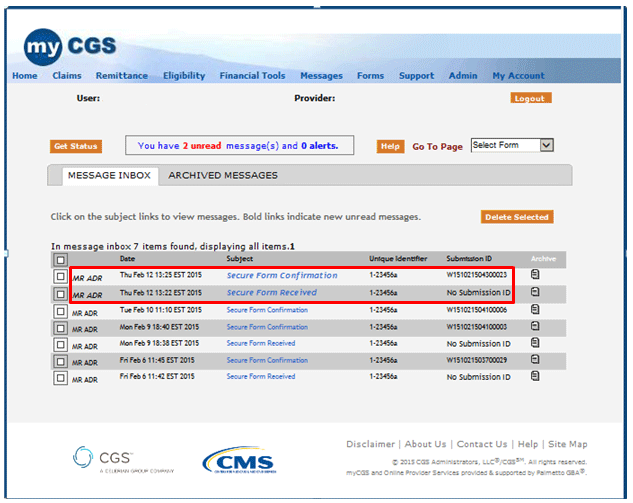Open the Site Map footer link
633x503 pixels.
(x=567, y=444)
